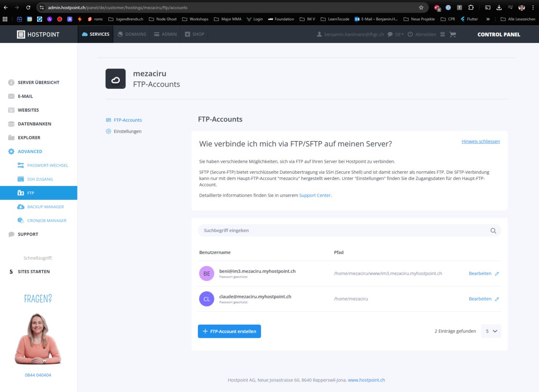Click the mezaciru cloud hosting icon
The width and height of the screenshot is (539, 392).
click(x=115, y=79)
